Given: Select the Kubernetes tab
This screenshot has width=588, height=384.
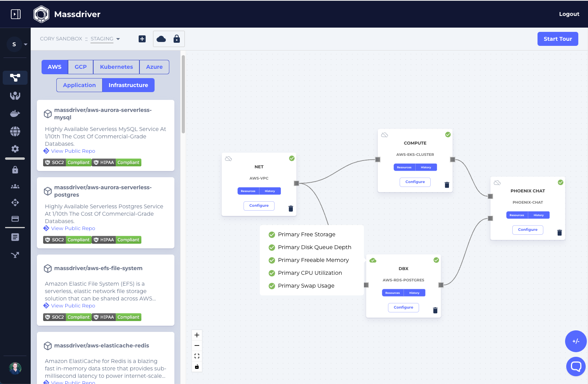Looking at the screenshot, I should (x=116, y=67).
